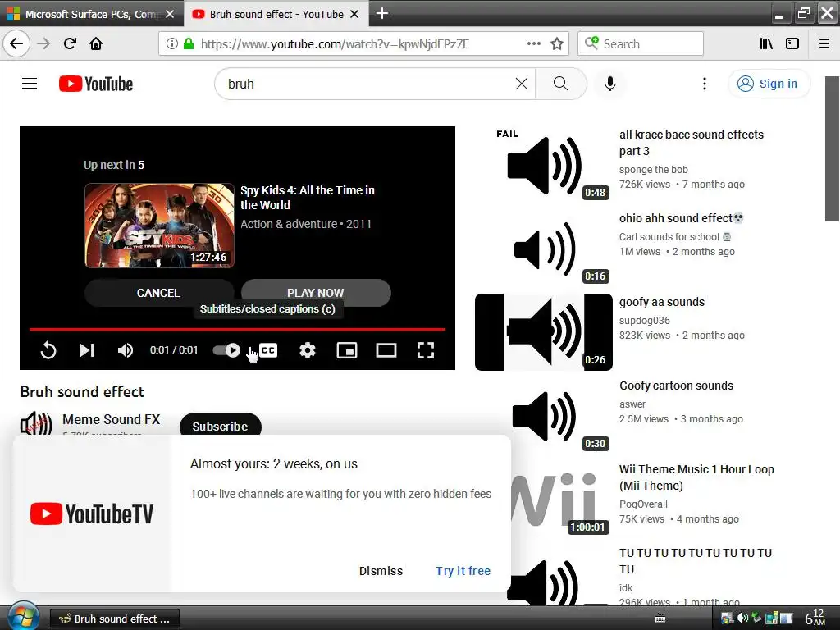The width and height of the screenshot is (840, 630).
Task: Mute the video volume
Action: 125,350
